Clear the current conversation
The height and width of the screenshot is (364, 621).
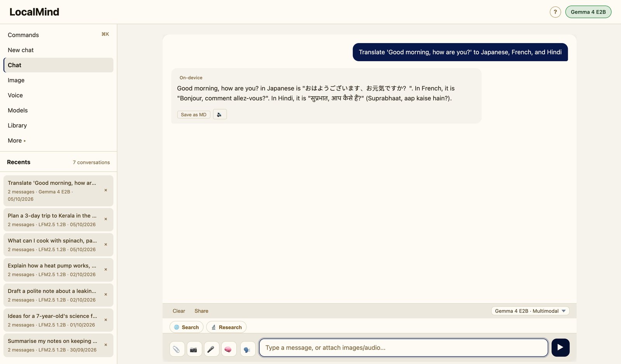179,311
